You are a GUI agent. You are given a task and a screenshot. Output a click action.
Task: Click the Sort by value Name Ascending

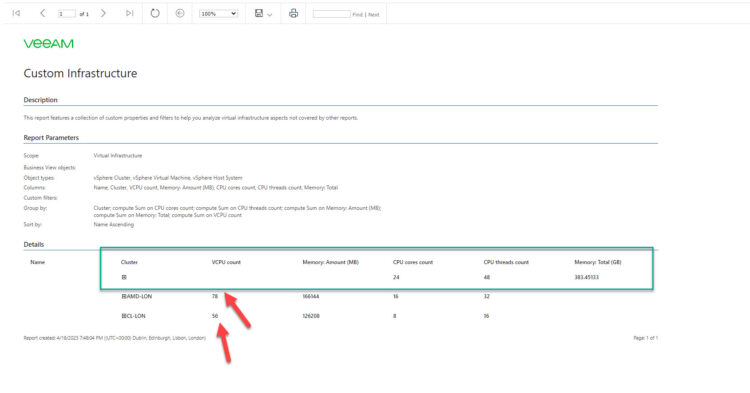(113, 224)
